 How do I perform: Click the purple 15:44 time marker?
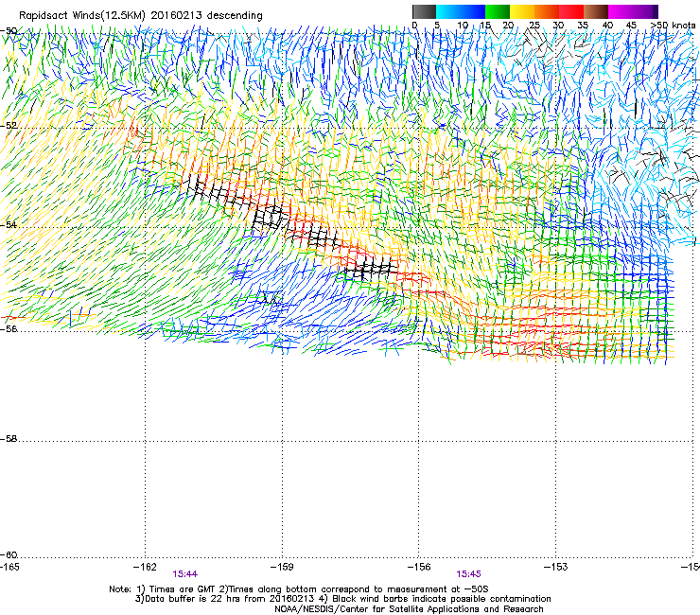[185, 574]
